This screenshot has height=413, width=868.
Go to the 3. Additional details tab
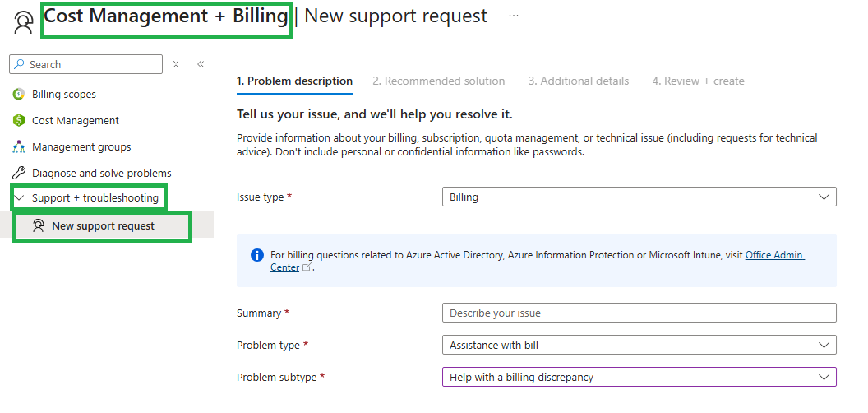(579, 81)
